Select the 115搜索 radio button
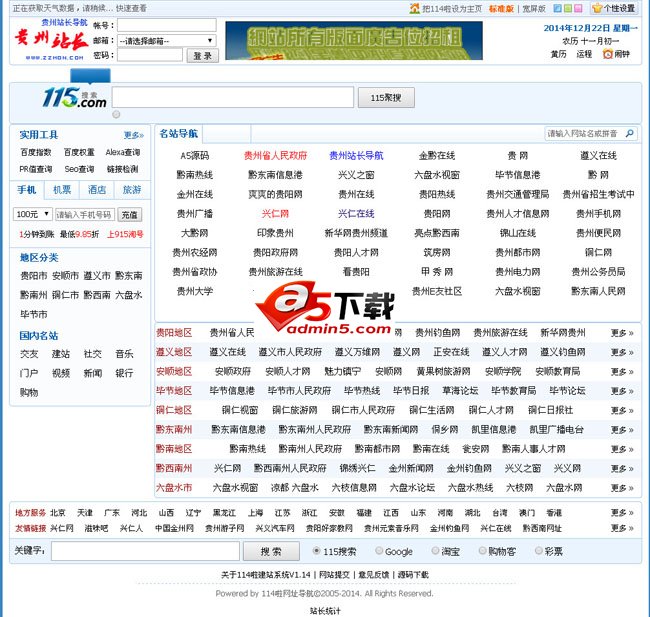Screen dimensions: 650x617 point(316,551)
